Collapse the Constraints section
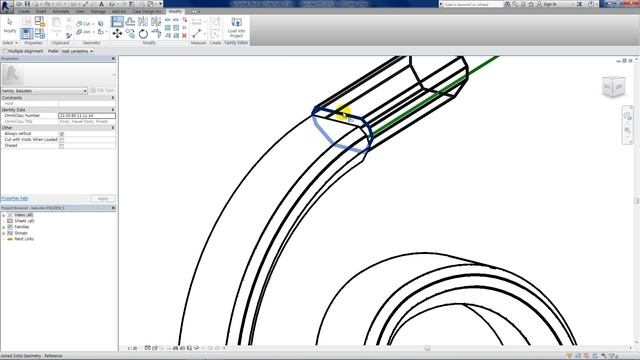The width and height of the screenshot is (640, 360). (x=113, y=98)
